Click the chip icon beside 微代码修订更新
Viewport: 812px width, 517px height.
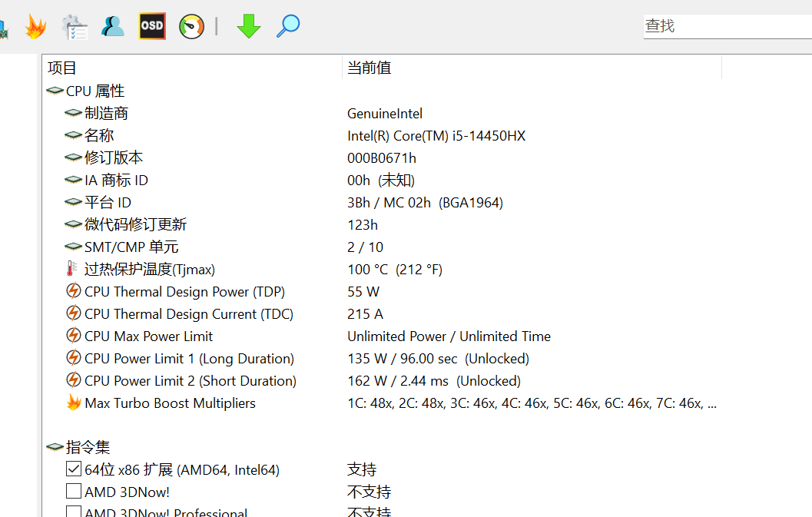(x=73, y=224)
